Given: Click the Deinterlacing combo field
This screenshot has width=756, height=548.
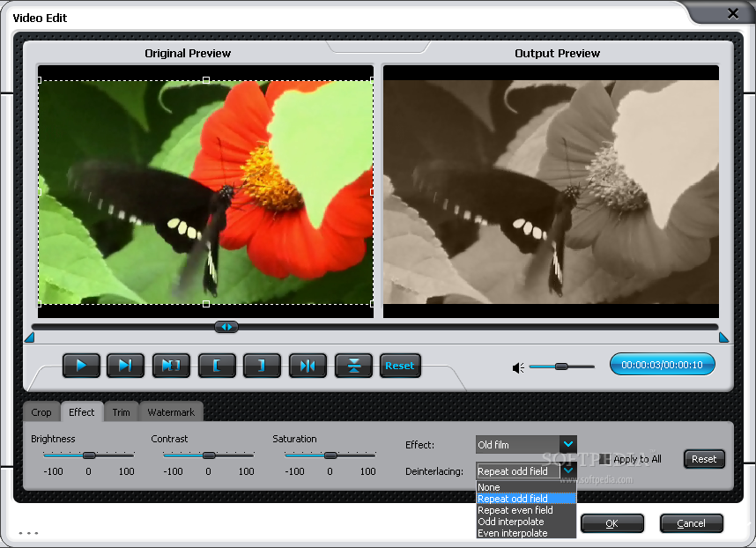Looking at the screenshot, I should [518, 470].
